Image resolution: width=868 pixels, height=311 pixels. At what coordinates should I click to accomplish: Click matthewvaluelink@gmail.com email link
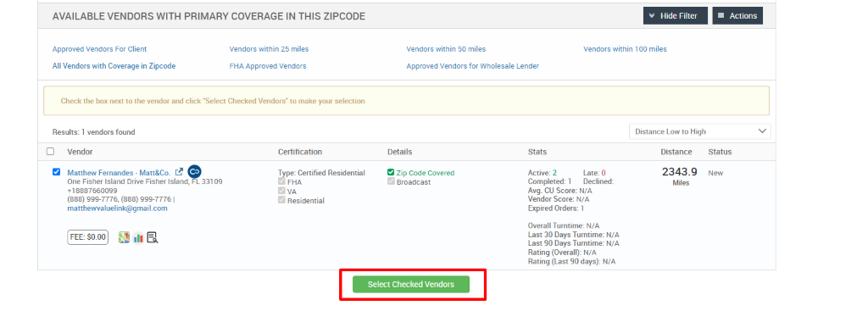pos(117,208)
